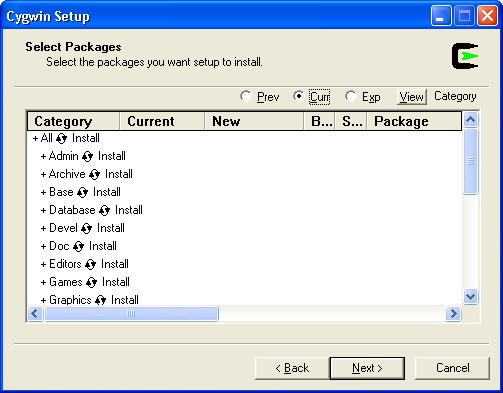Click Install text next to Games

pos(116,282)
